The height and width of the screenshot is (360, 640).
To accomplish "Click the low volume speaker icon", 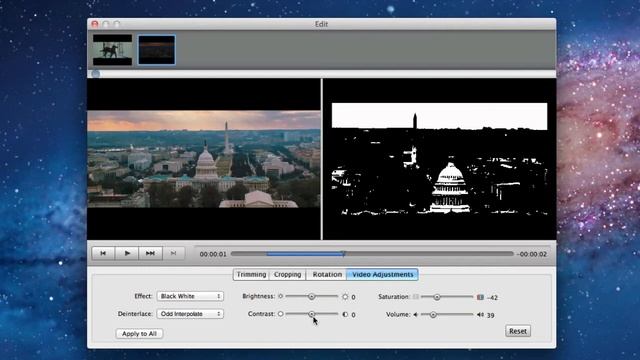I will [x=416, y=314].
